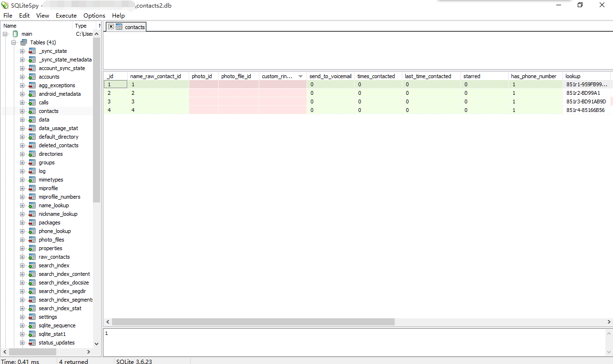Sort by the lookup column header
Image resolution: width=613 pixels, height=364 pixels.
587,76
